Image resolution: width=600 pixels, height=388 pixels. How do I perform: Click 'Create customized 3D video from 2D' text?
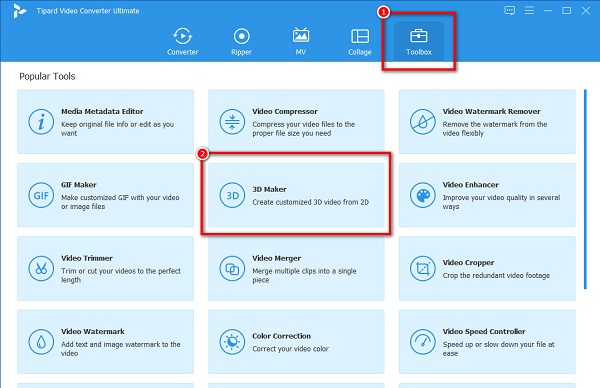[310, 202]
